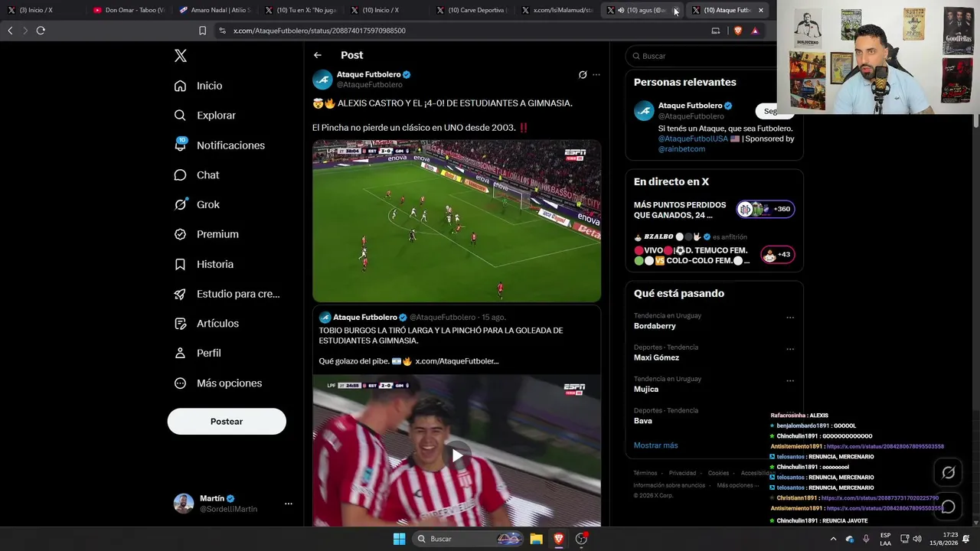Open the Mujica trend options menu

tap(790, 380)
